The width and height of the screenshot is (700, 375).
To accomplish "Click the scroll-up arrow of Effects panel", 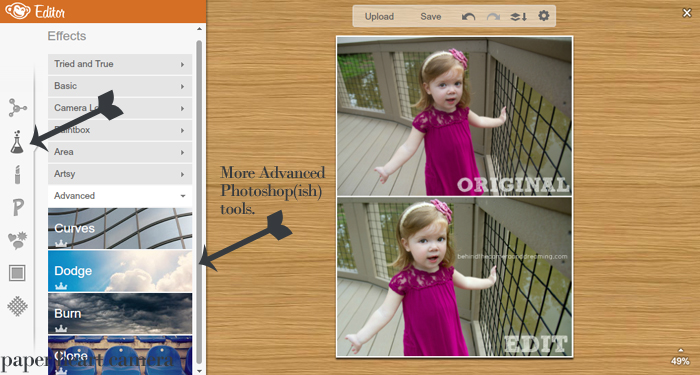I will click(199, 29).
